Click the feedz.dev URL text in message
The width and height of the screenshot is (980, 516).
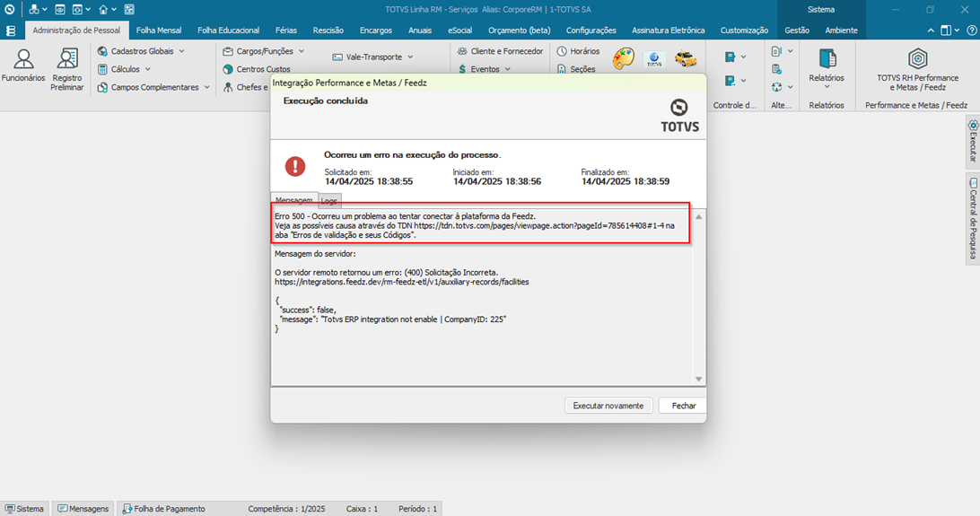click(402, 282)
